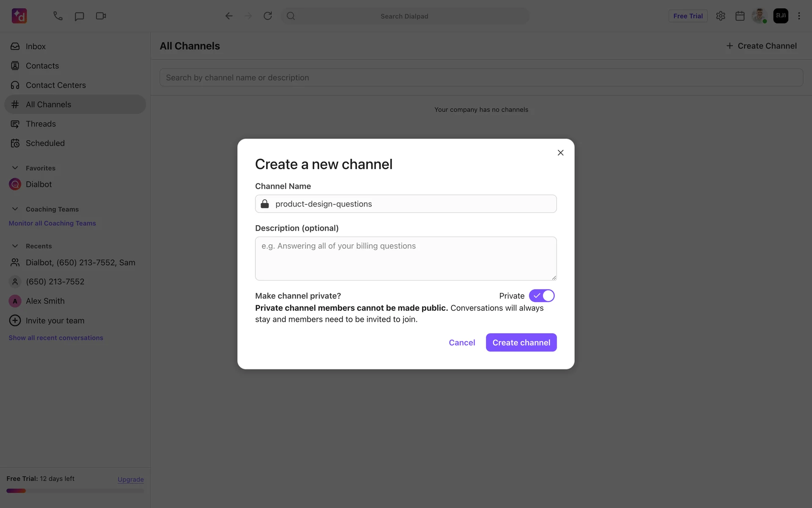Click the Description text area
Screen dimensions: 812x508
[x=406, y=259]
